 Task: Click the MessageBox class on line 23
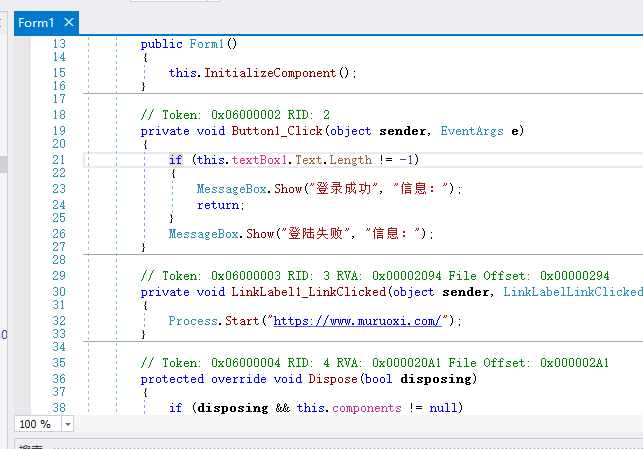pyautogui.click(x=232, y=189)
